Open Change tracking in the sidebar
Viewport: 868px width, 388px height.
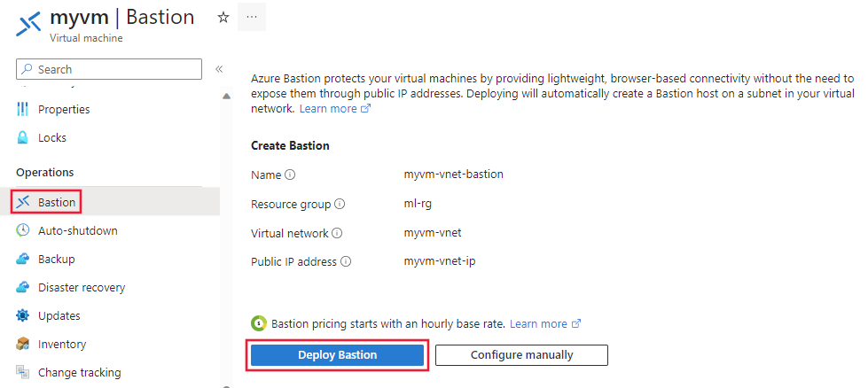[x=79, y=373]
